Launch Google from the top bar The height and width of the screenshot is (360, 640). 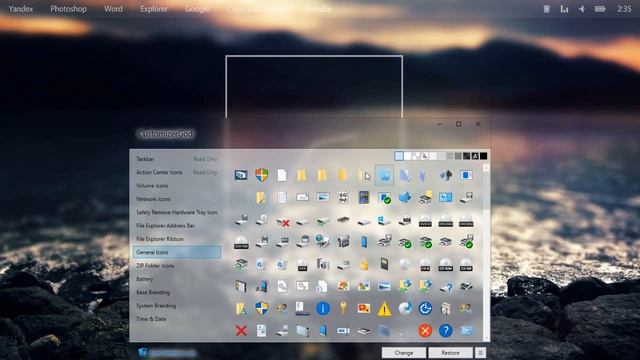pos(197,9)
